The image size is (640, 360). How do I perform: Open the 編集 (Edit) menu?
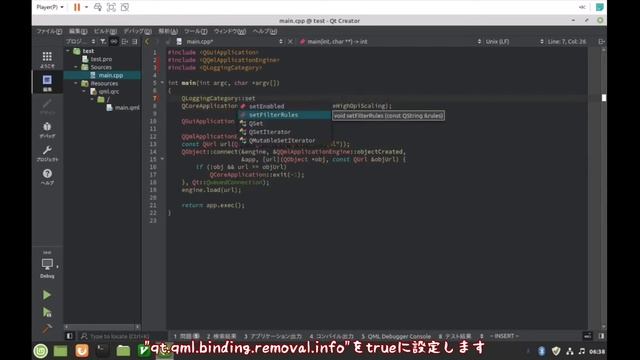(78, 31)
